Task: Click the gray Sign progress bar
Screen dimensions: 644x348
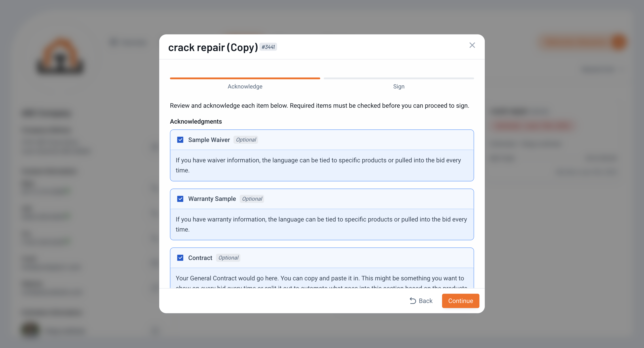Action: click(399, 78)
